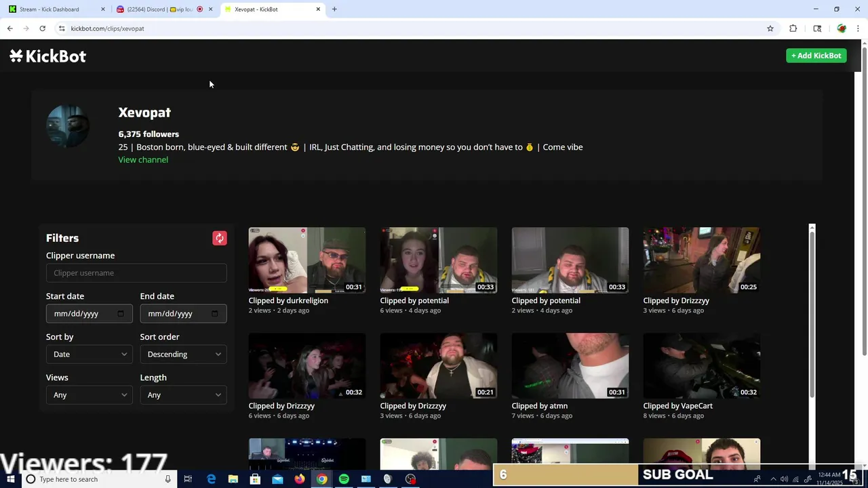
Task: Reset filters with the red refresh icon
Action: click(x=219, y=238)
